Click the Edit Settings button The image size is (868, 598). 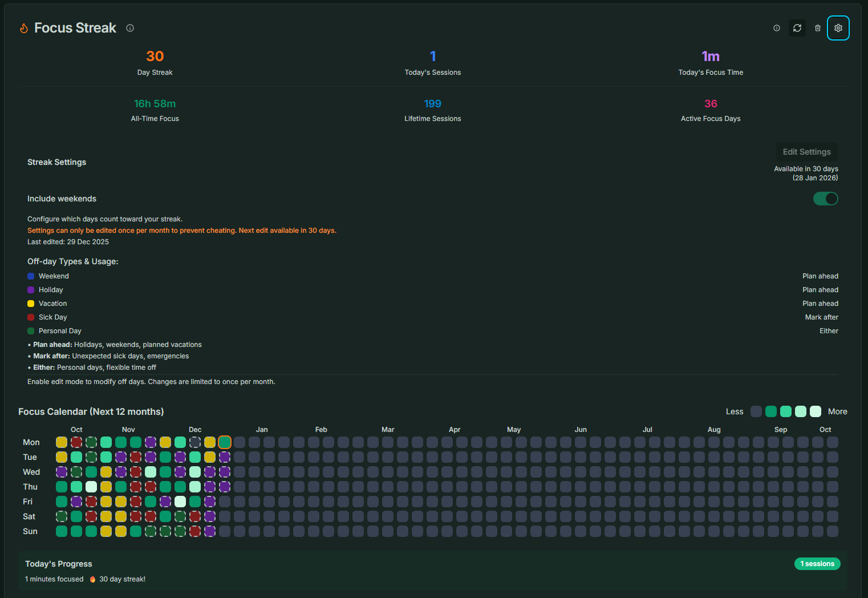click(806, 152)
